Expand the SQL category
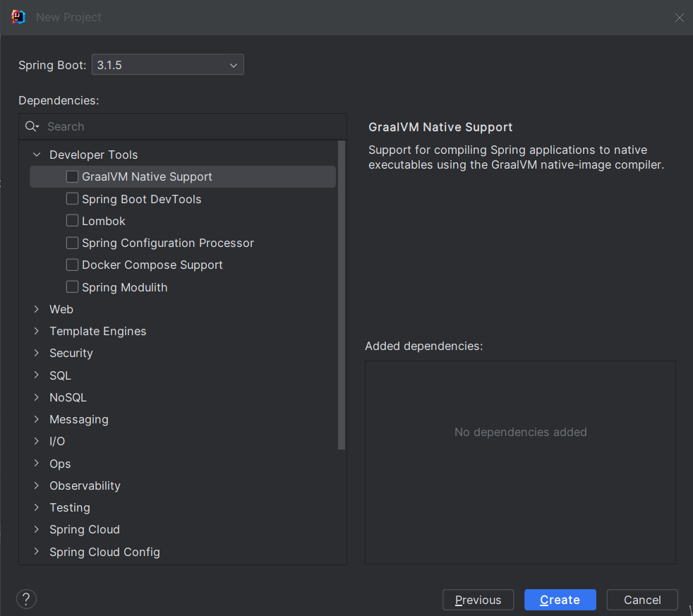This screenshot has width=693, height=616. click(x=37, y=375)
